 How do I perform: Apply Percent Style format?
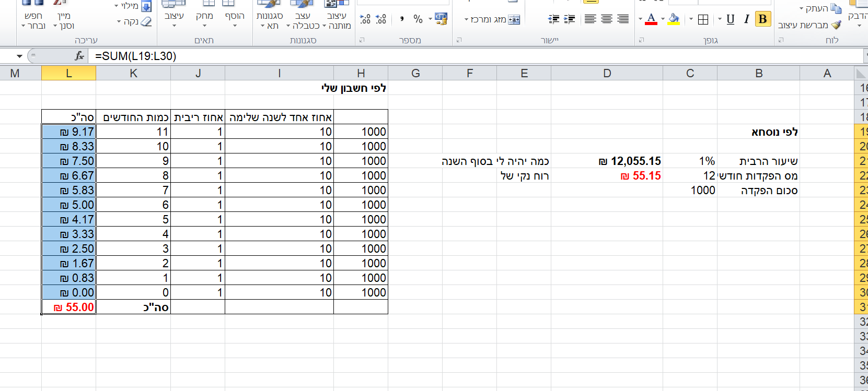[x=418, y=19]
